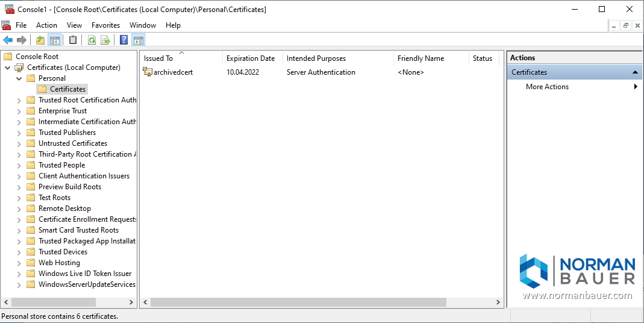Click the Back arrow toolbar icon

tap(8, 40)
